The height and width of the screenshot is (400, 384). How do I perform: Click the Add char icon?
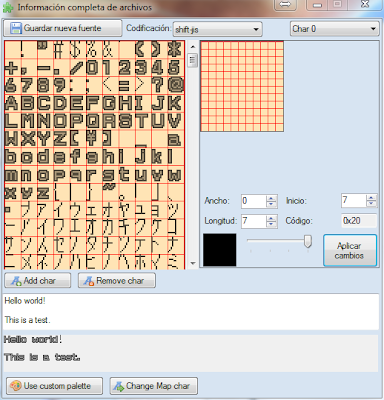point(16,281)
